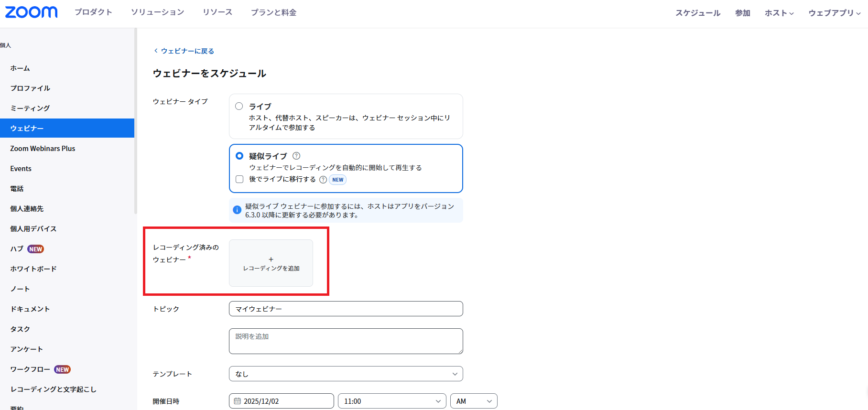Click the back chevron before ウェビナーに戻る
868x410 pixels.
[x=156, y=51]
